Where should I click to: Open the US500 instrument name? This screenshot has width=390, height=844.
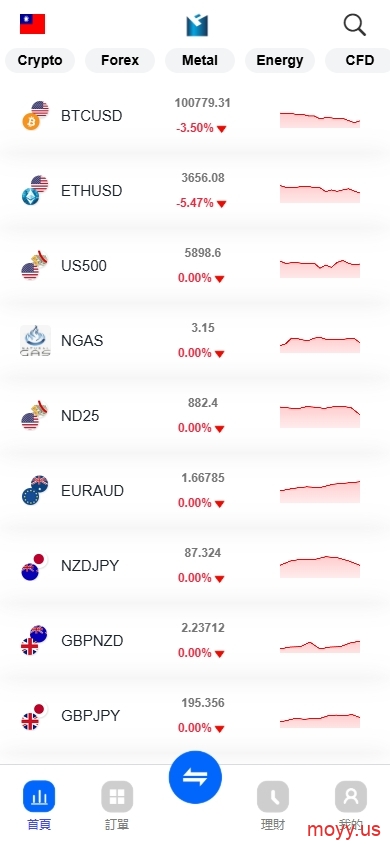(x=84, y=266)
